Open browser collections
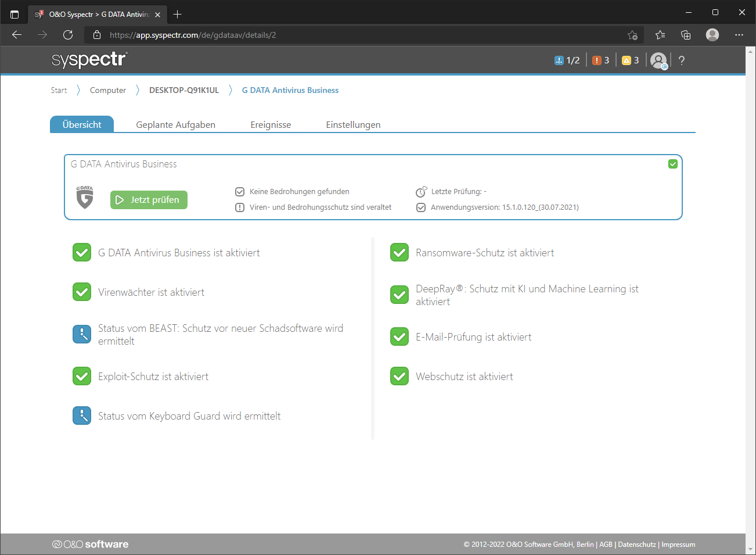The image size is (756, 555). (686, 35)
